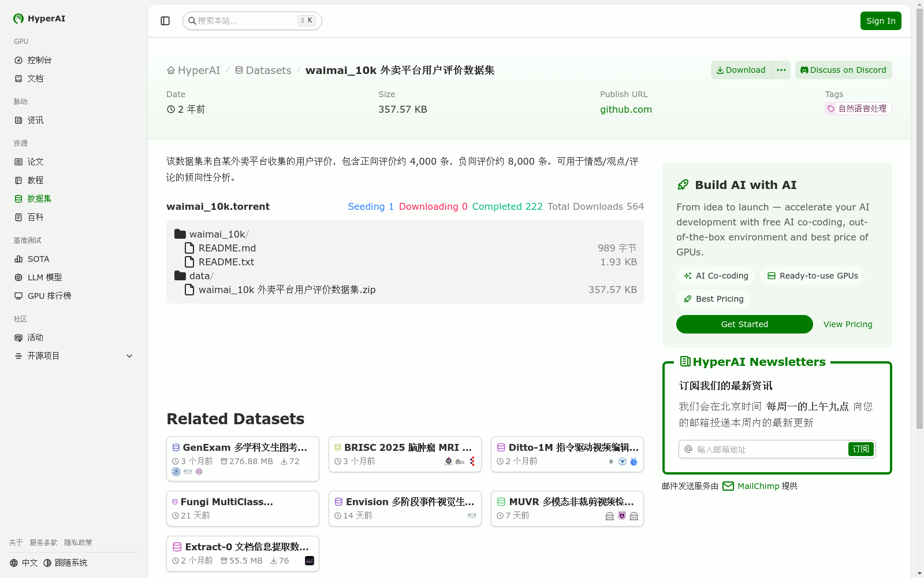Open the 关于 about link
Image resolution: width=924 pixels, height=578 pixels.
(16, 543)
